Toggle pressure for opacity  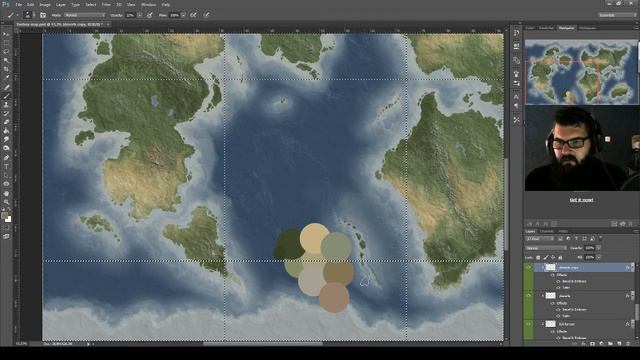coord(150,15)
